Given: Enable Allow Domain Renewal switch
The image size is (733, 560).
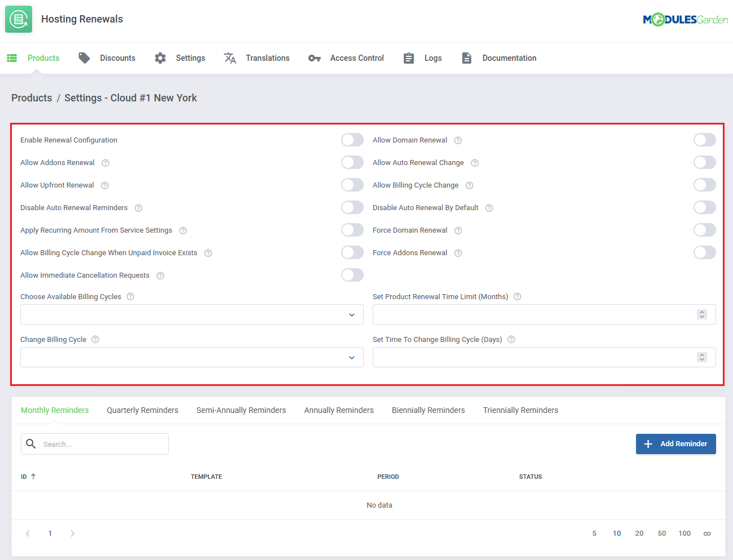Looking at the screenshot, I should [705, 140].
